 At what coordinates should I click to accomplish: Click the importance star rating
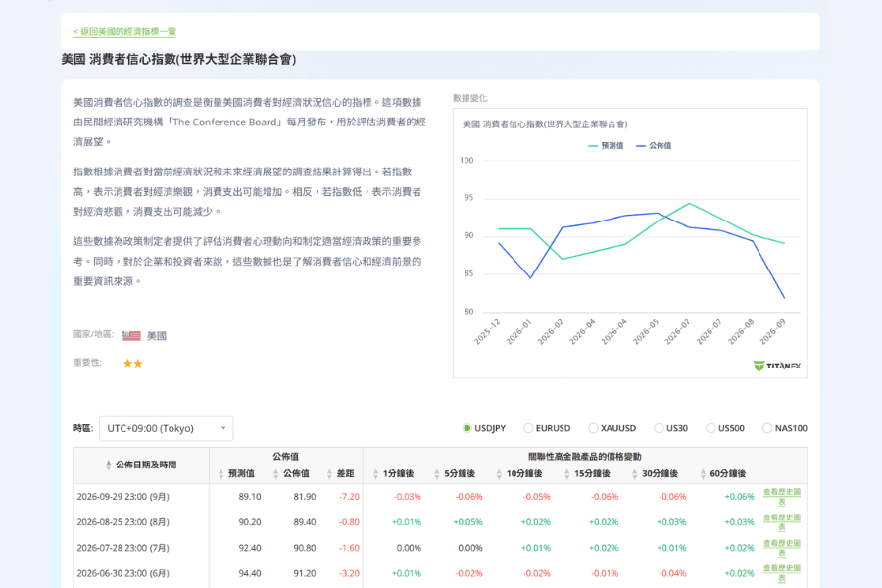tap(132, 363)
